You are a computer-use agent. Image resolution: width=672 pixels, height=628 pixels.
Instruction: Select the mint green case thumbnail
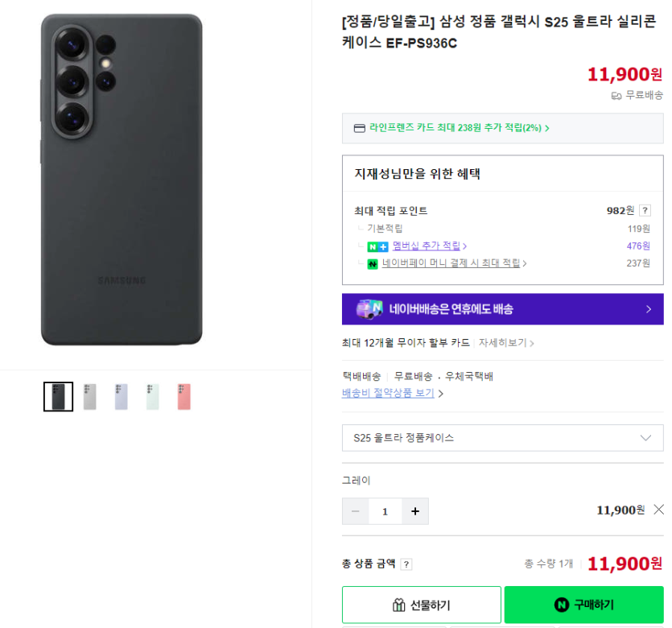(x=152, y=397)
